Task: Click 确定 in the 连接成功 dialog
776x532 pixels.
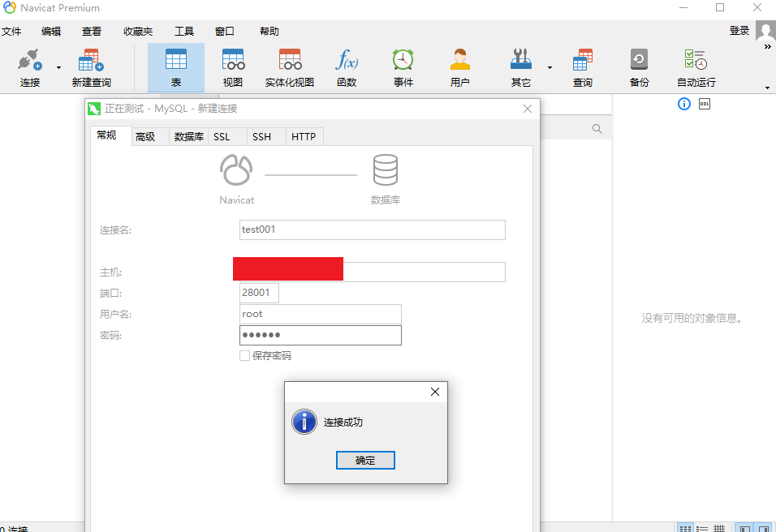Action: pos(365,461)
